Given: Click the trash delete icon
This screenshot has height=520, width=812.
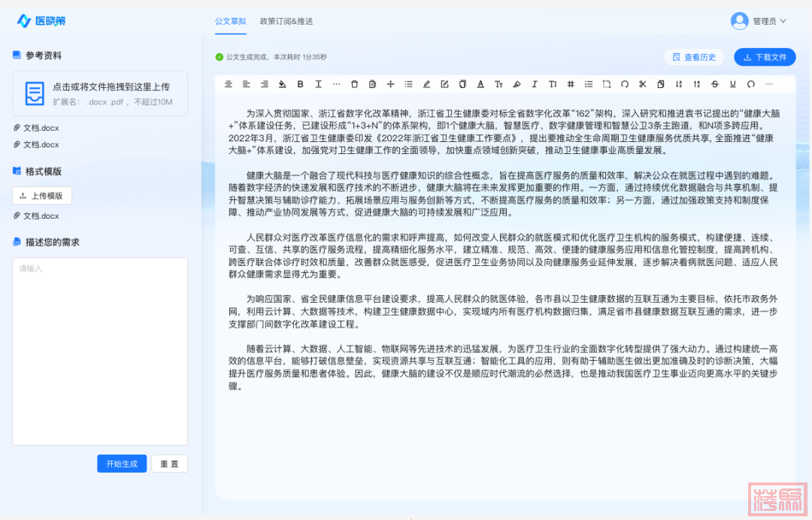Looking at the screenshot, I should [x=354, y=84].
